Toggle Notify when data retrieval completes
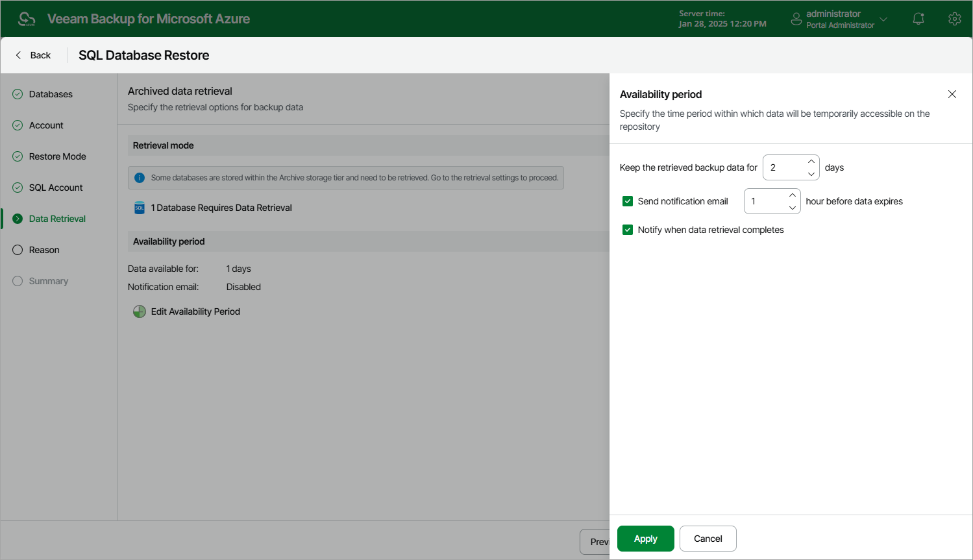 click(628, 230)
